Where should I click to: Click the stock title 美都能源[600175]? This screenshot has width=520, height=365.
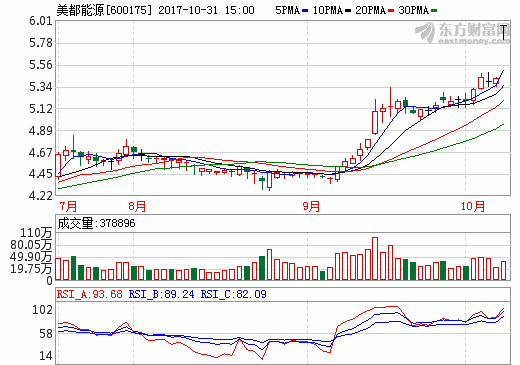[x=104, y=10]
